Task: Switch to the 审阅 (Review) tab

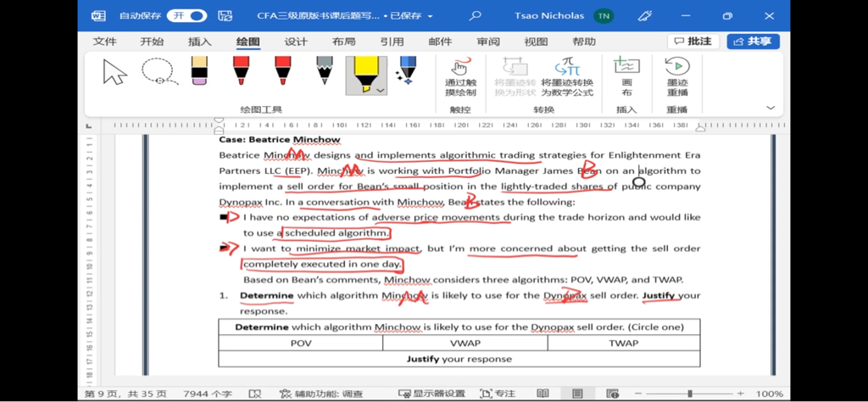Action: pyautogui.click(x=488, y=42)
